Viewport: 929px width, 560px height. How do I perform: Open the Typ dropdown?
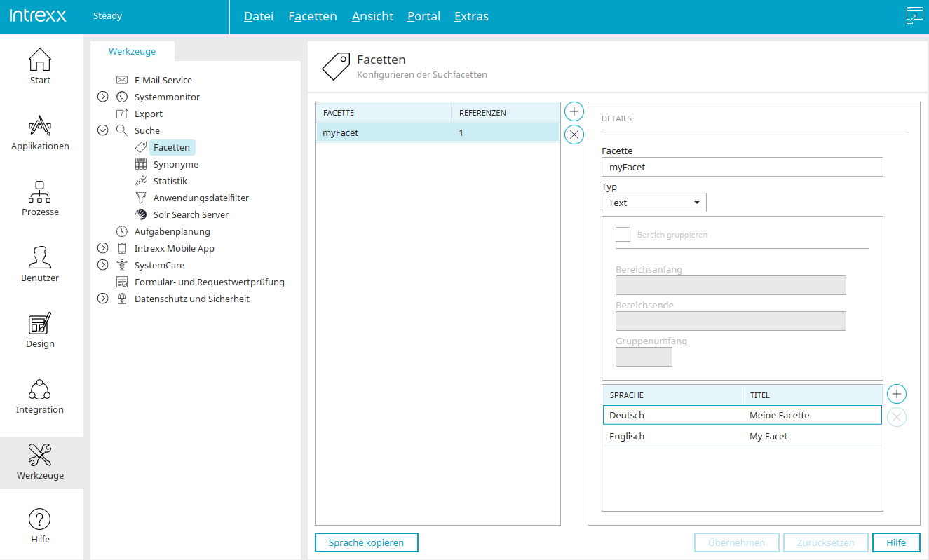654,203
